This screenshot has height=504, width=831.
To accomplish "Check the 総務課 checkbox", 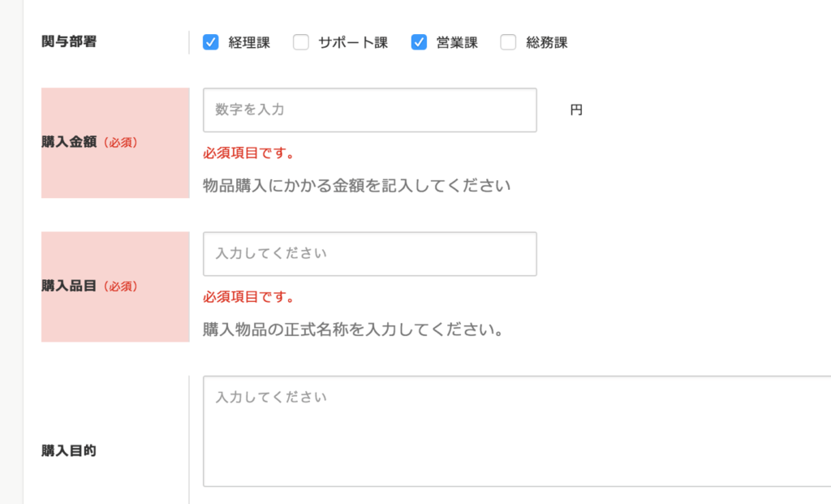I will (508, 41).
